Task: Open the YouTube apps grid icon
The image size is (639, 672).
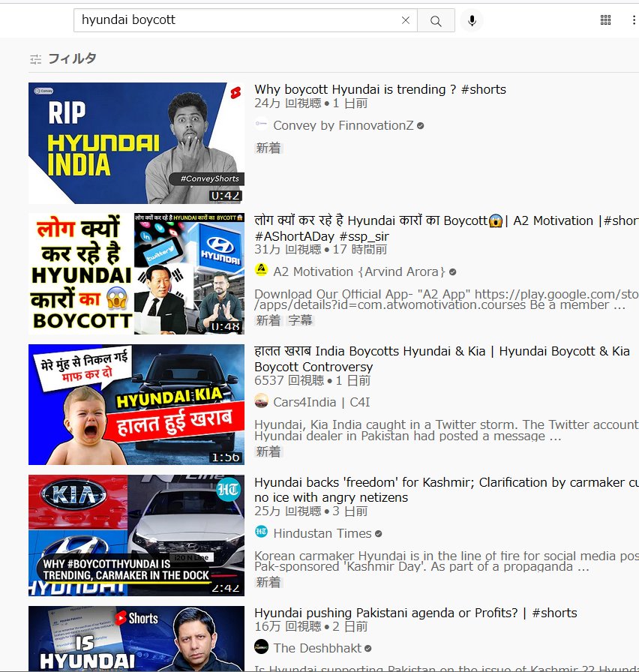Action: [x=606, y=20]
